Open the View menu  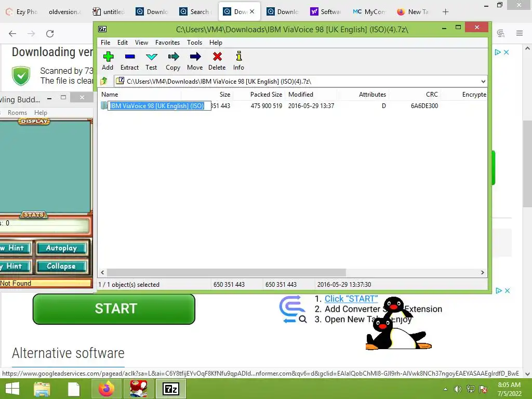141,43
